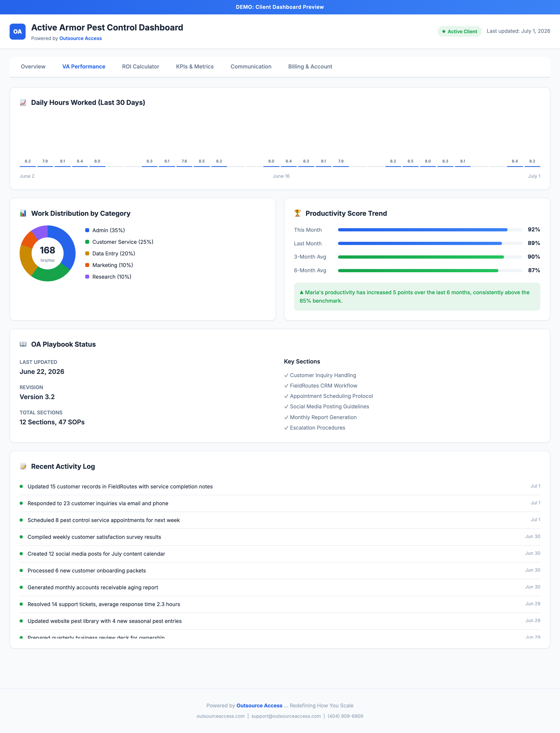
Task: Click the OA logo badge
Action: click(x=17, y=31)
